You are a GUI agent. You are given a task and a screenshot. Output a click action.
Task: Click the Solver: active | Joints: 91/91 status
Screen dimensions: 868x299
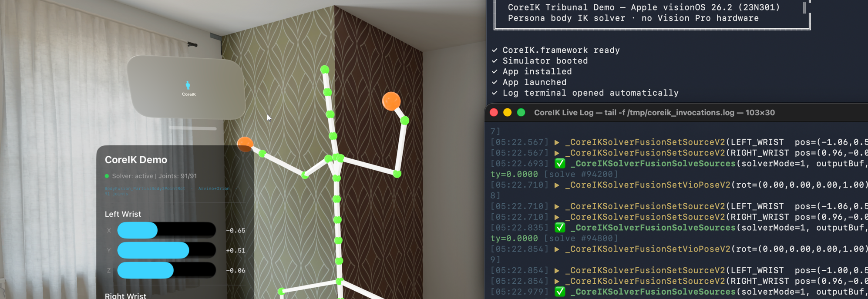tap(155, 176)
